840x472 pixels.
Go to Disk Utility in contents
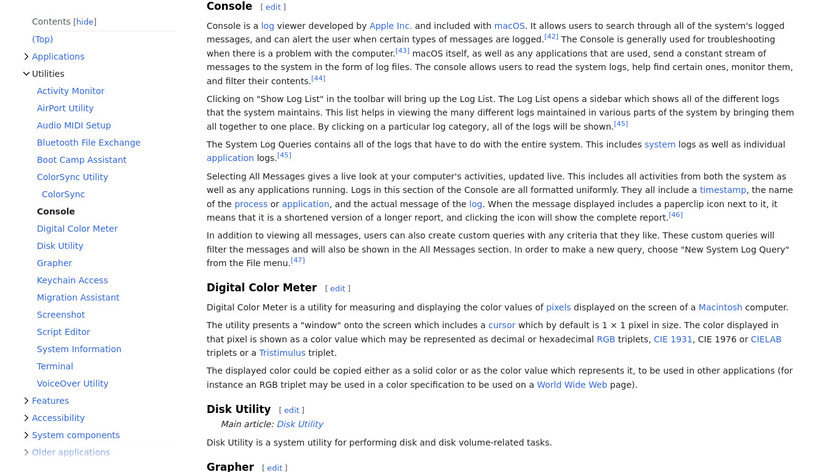[60, 245]
